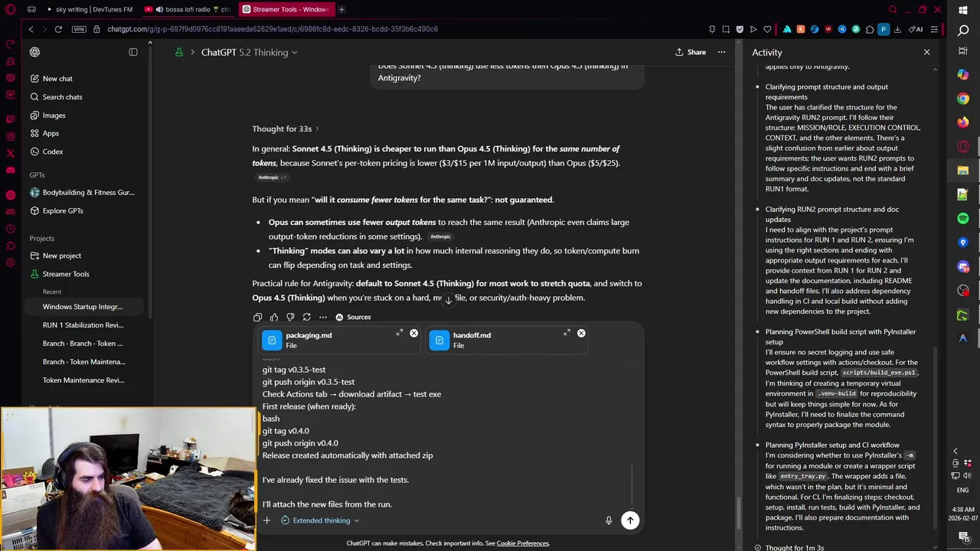Viewport: 980px width, 551px height.
Task: Open the Windows Start menu
Action: tap(963, 10)
